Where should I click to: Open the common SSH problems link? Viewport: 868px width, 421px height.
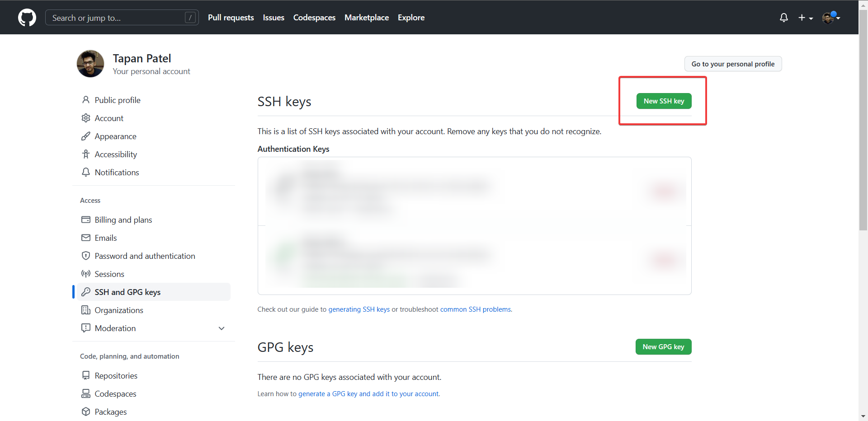click(x=476, y=309)
